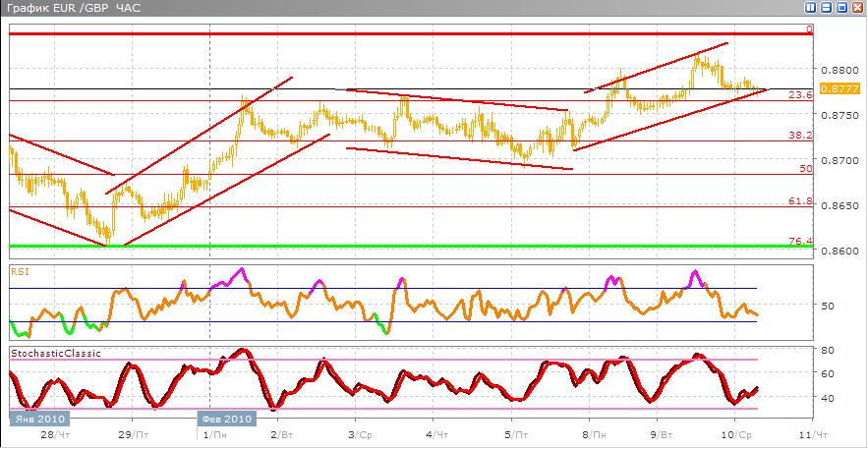Close the EUR/GBP chart window
The width and height of the screenshot is (868, 449).
coord(858,7)
